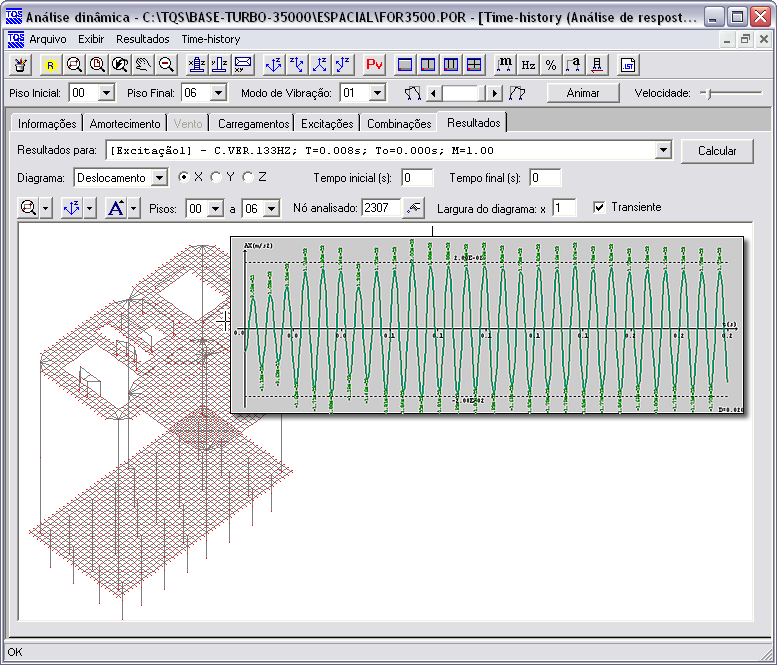Viewport: 777px width, 665px height.
Task: Click the pick node button beside 2307
Action: click(414, 208)
